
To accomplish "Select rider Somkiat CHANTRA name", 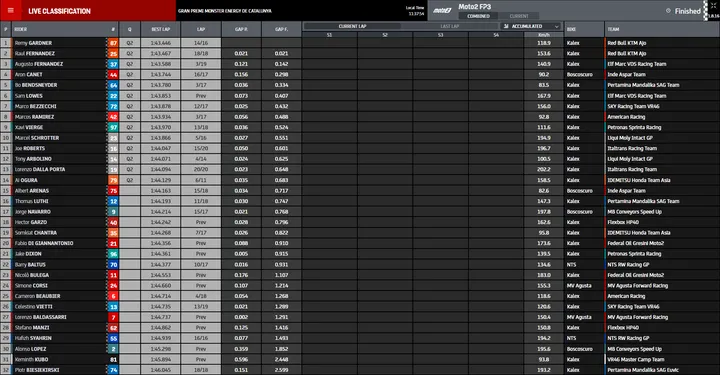I will (x=36, y=233).
